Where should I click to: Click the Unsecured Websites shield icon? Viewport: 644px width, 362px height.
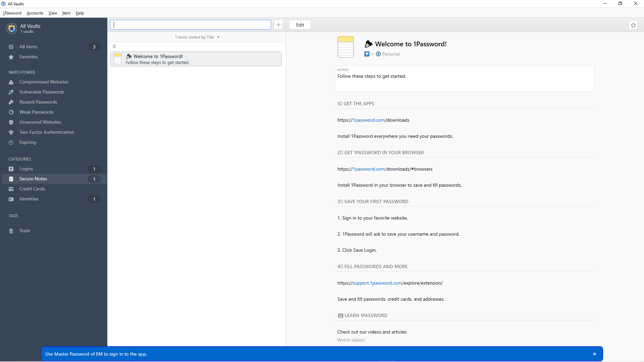click(x=11, y=122)
